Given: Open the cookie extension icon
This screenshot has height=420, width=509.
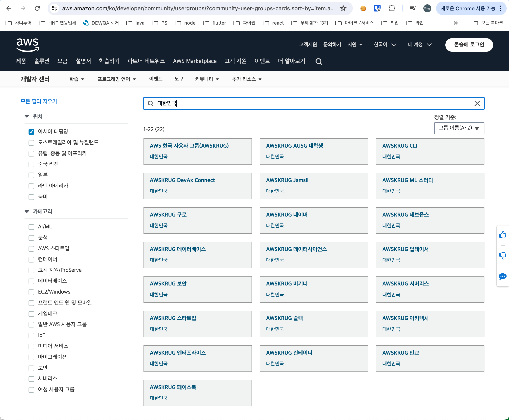Looking at the screenshot, I should (x=363, y=9).
